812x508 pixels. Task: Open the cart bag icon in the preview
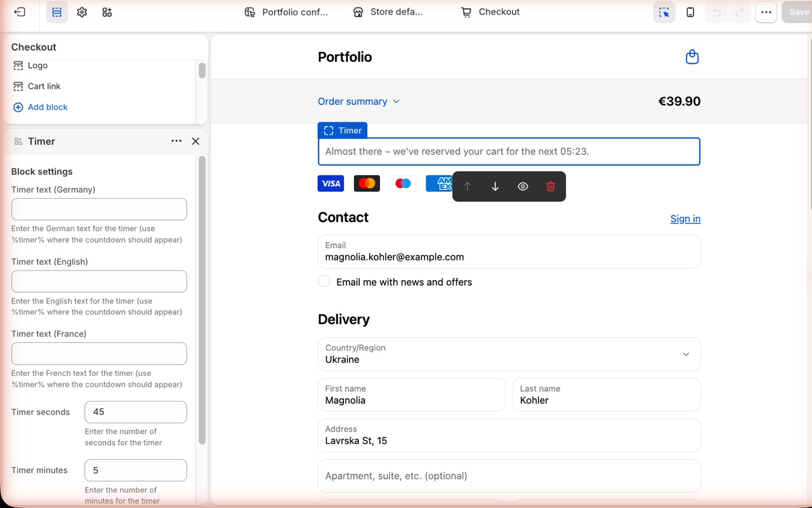tap(692, 57)
